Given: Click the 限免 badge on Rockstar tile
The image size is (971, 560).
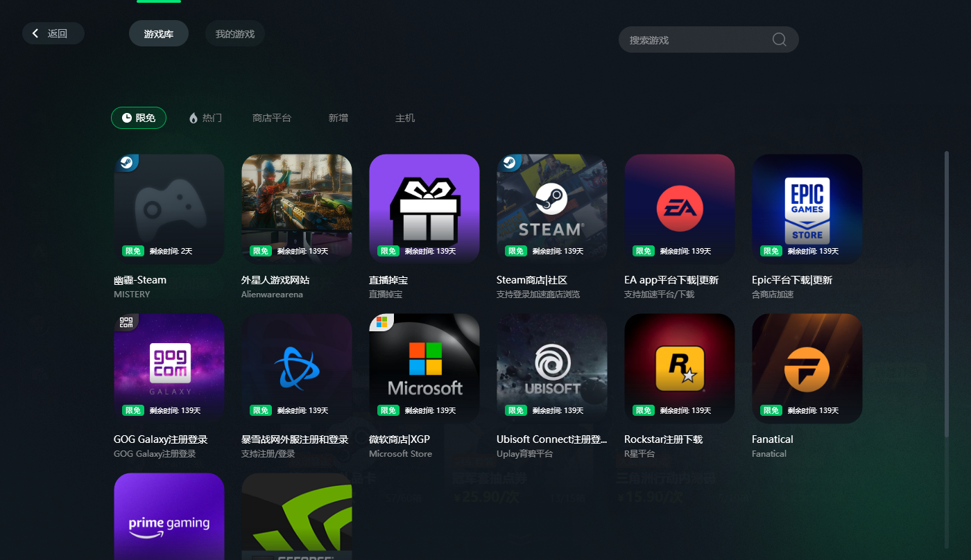Looking at the screenshot, I should click(x=643, y=410).
